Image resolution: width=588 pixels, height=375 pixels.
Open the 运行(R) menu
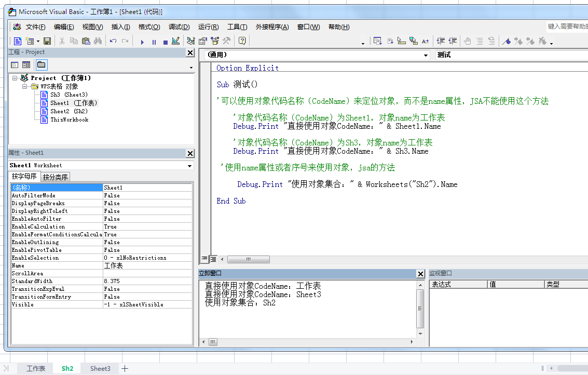208,27
